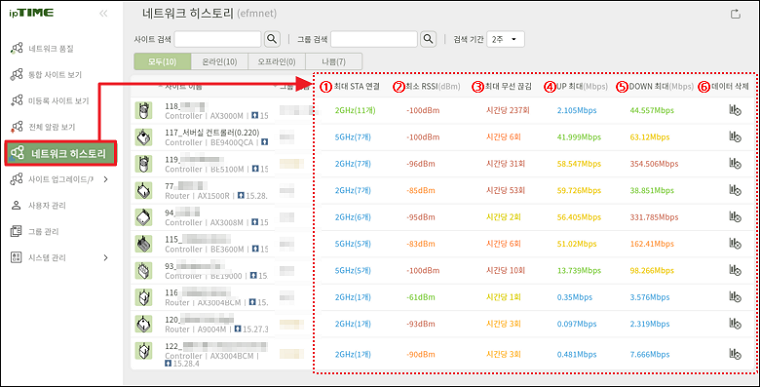Click 7.666Mbps download value

pos(649,355)
